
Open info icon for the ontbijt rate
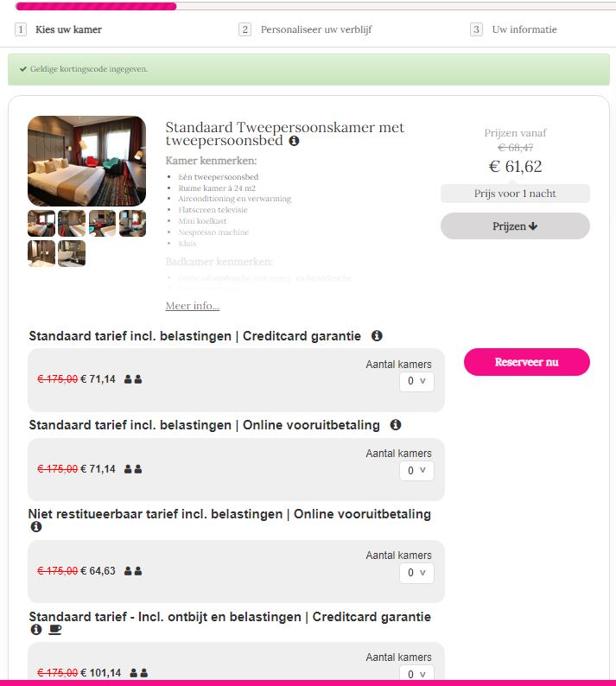point(36,629)
